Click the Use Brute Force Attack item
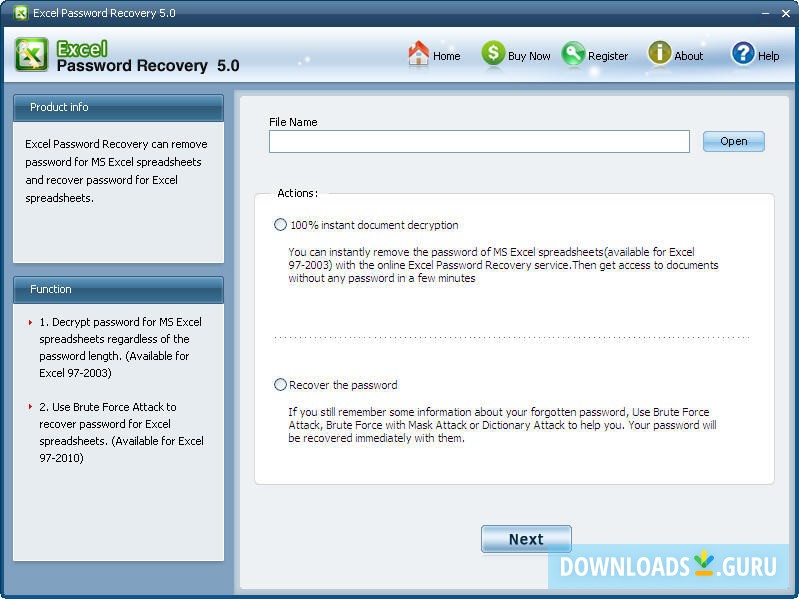Viewport: 799px width, 599px height. click(121, 432)
